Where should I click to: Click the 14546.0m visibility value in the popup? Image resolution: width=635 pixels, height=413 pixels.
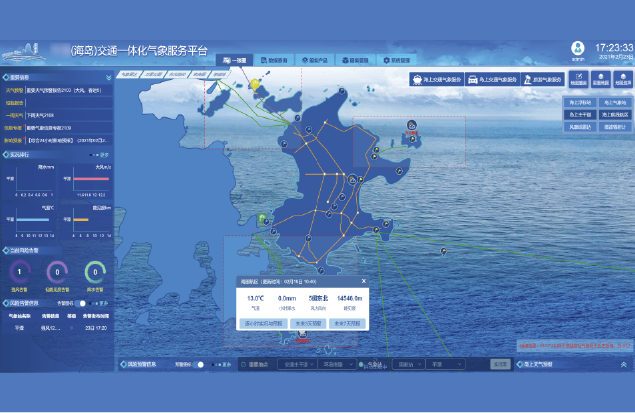(x=349, y=298)
